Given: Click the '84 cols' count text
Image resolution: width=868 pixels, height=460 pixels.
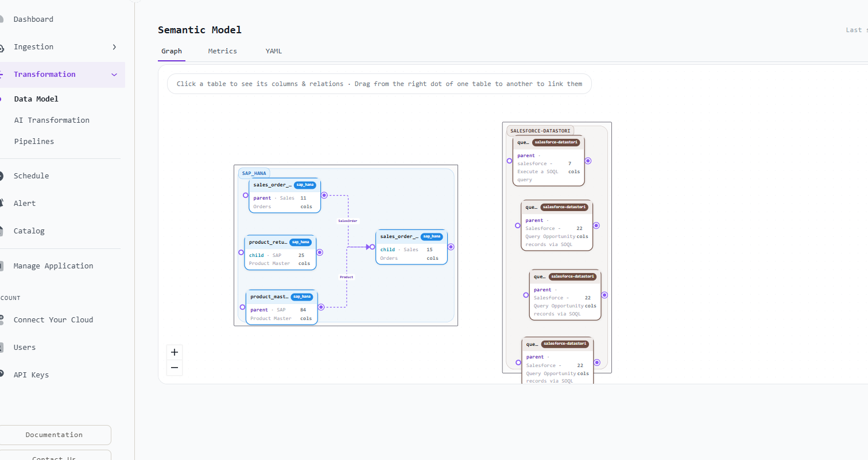Looking at the screenshot, I should pyautogui.click(x=305, y=314).
